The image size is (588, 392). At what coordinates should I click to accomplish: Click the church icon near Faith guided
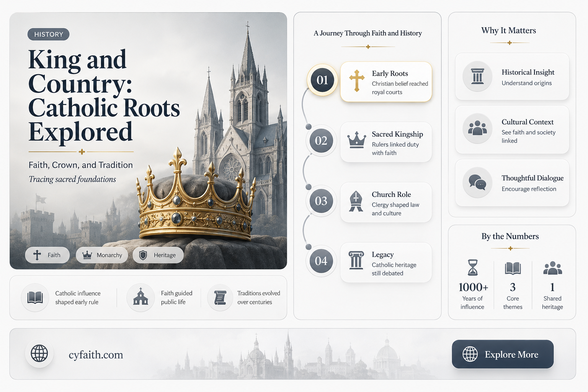[140, 297]
